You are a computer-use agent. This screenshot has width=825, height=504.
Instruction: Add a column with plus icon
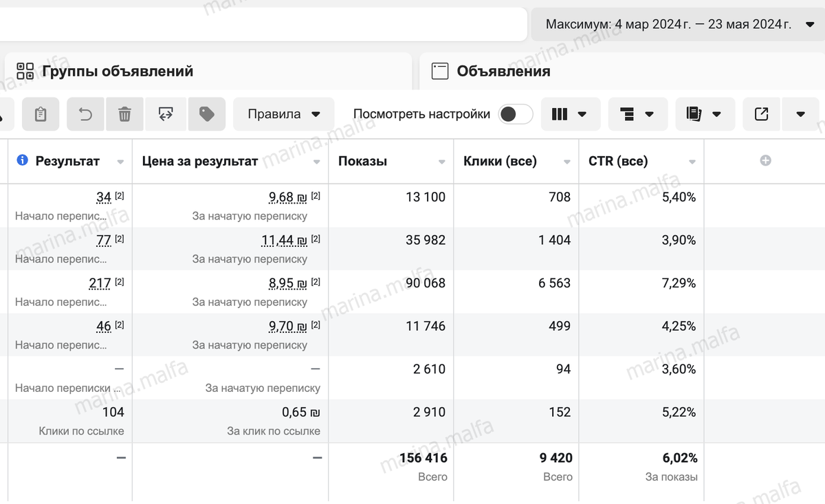(x=765, y=160)
